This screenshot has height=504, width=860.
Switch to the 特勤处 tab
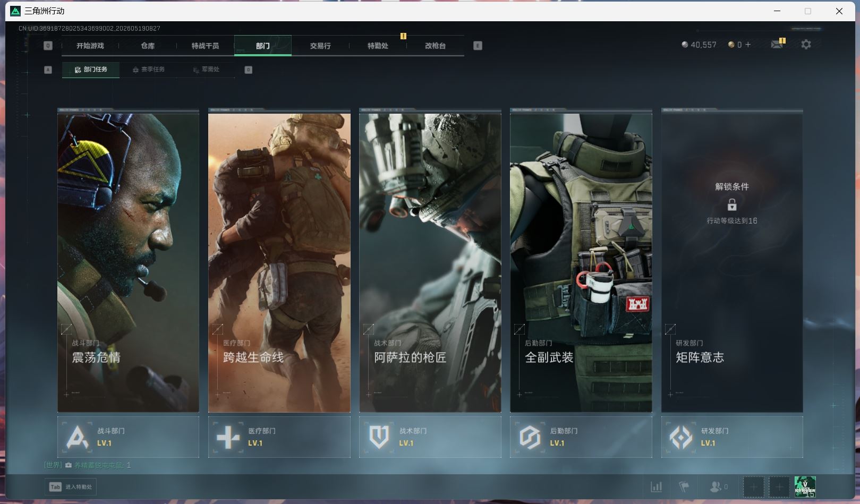coord(378,46)
